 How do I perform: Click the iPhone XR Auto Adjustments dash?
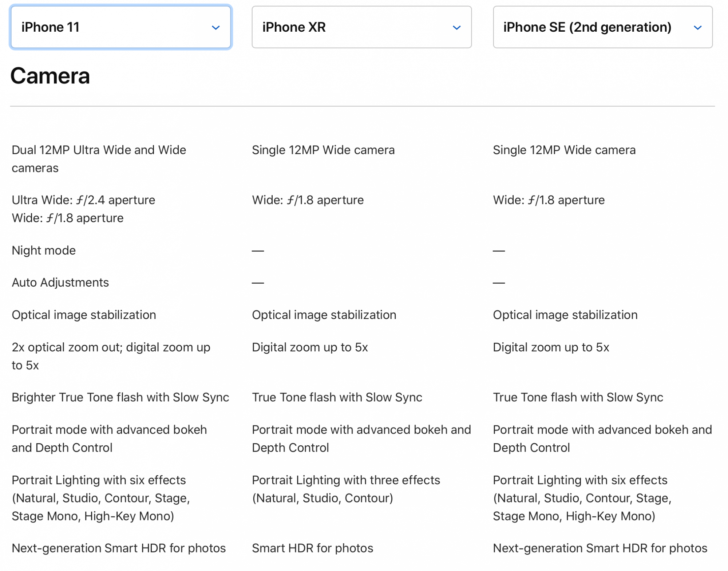pyautogui.click(x=258, y=283)
